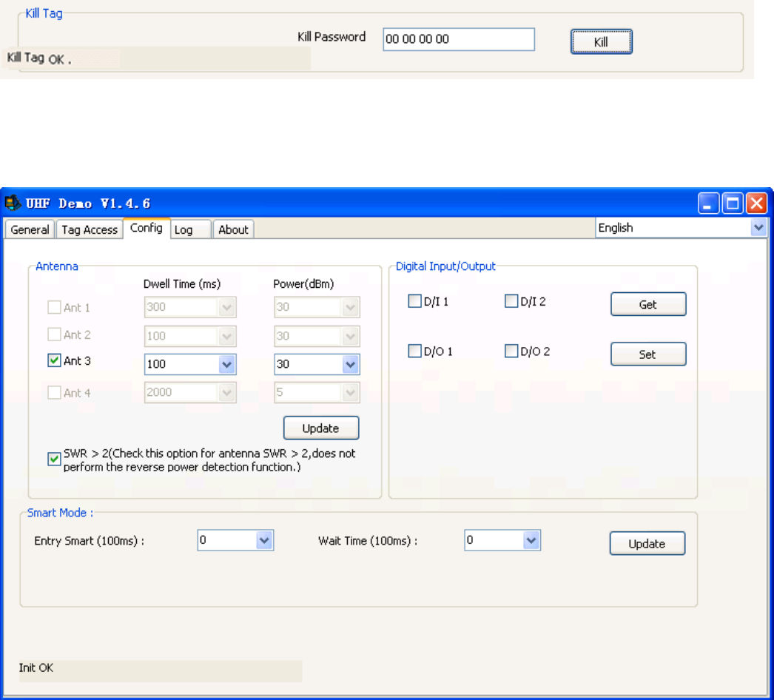The height and width of the screenshot is (700, 774).
Task: Click the Dwell Time (ms) column label
Action: coord(181,284)
